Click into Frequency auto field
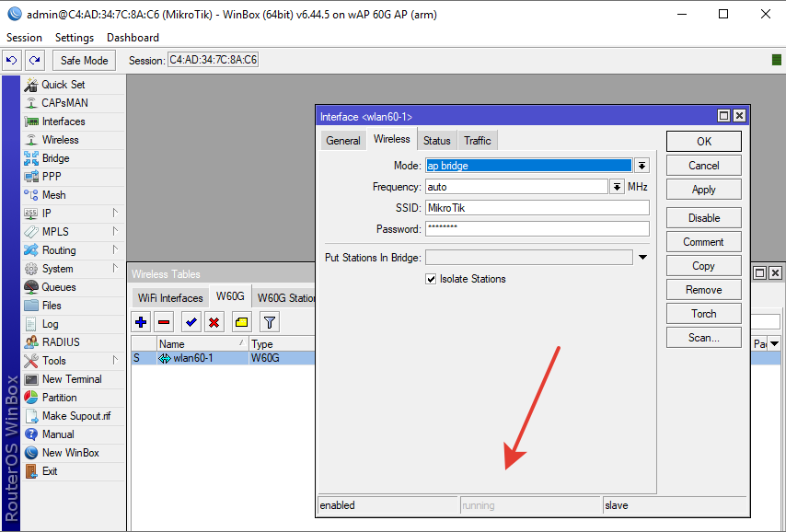This screenshot has width=786, height=532. pyautogui.click(x=517, y=187)
